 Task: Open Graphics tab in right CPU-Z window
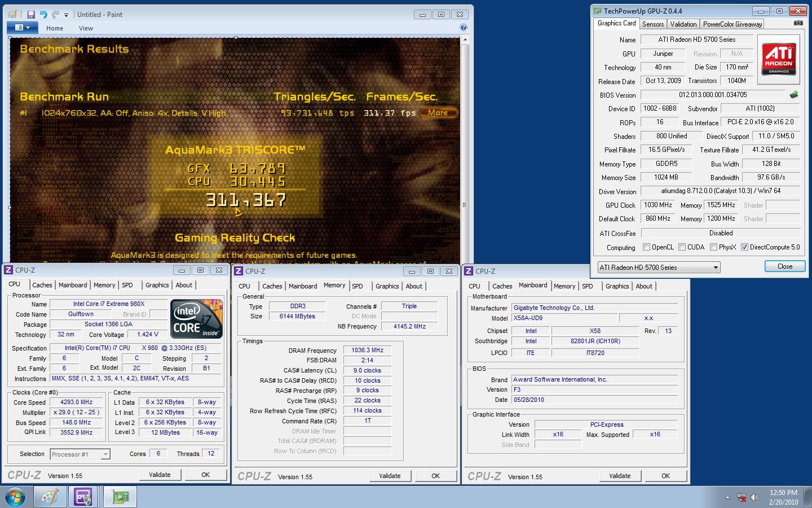(617, 286)
